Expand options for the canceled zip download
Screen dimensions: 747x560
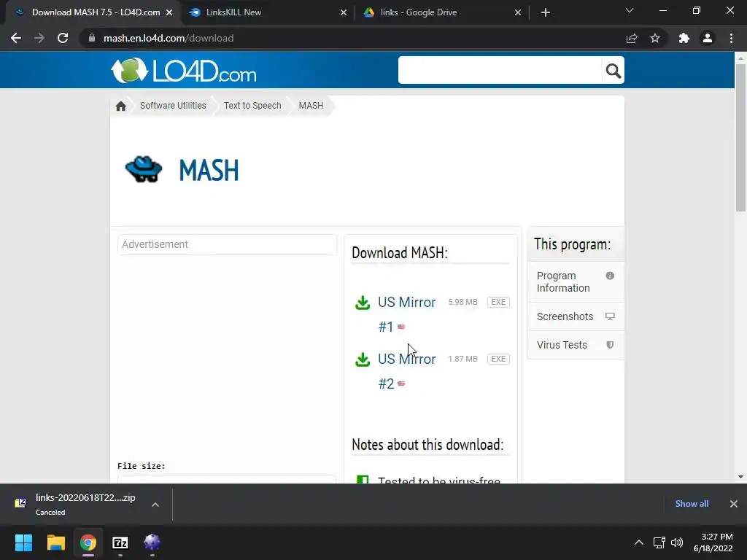[x=155, y=505]
